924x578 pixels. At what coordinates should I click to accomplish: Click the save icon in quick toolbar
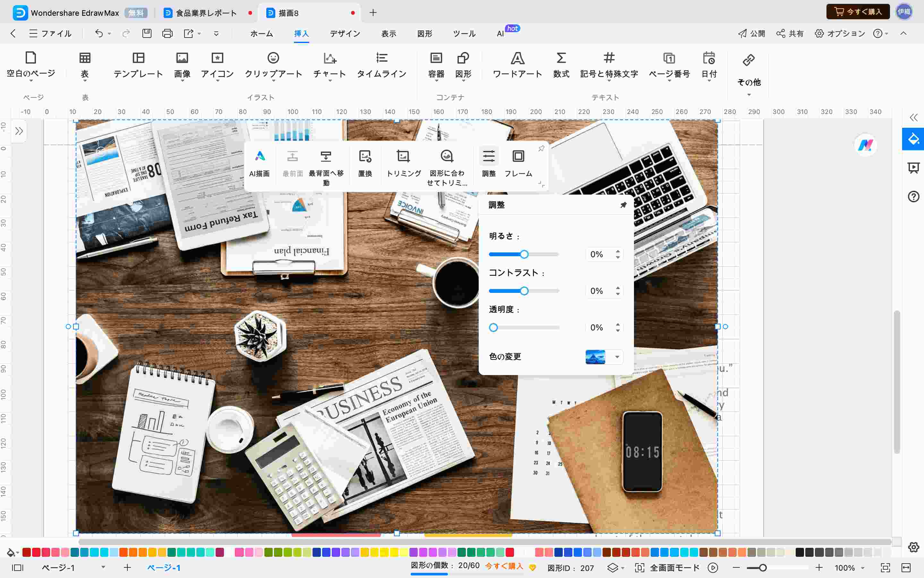point(147,33)
